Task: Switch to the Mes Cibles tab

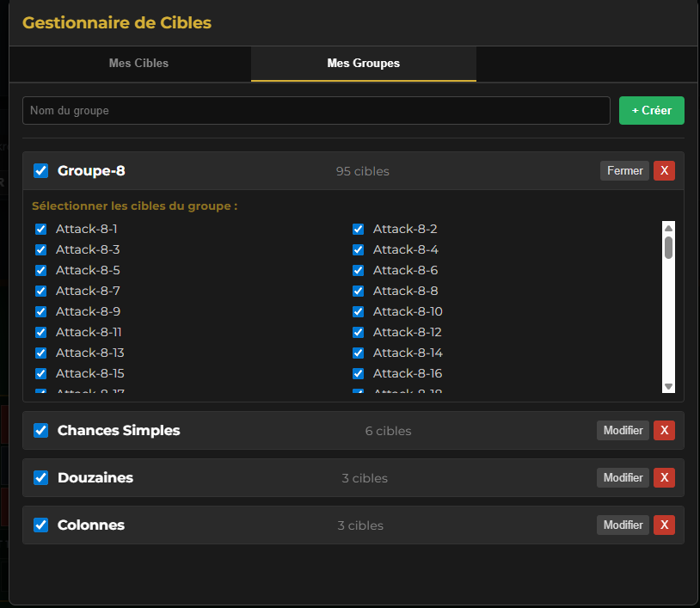Action: [x=138, y=63]
